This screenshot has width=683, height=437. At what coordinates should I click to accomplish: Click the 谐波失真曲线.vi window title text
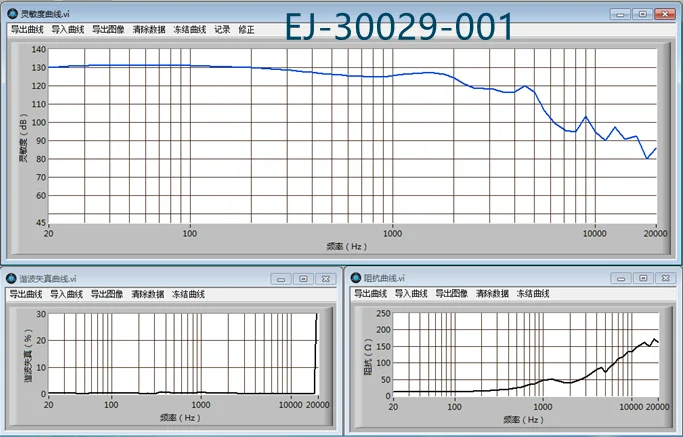point(47,278)
